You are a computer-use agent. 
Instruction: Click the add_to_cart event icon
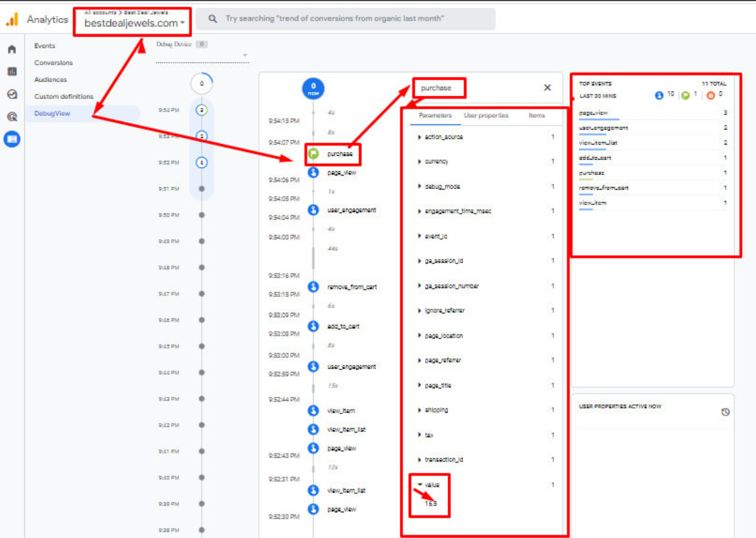pos(314,326)
